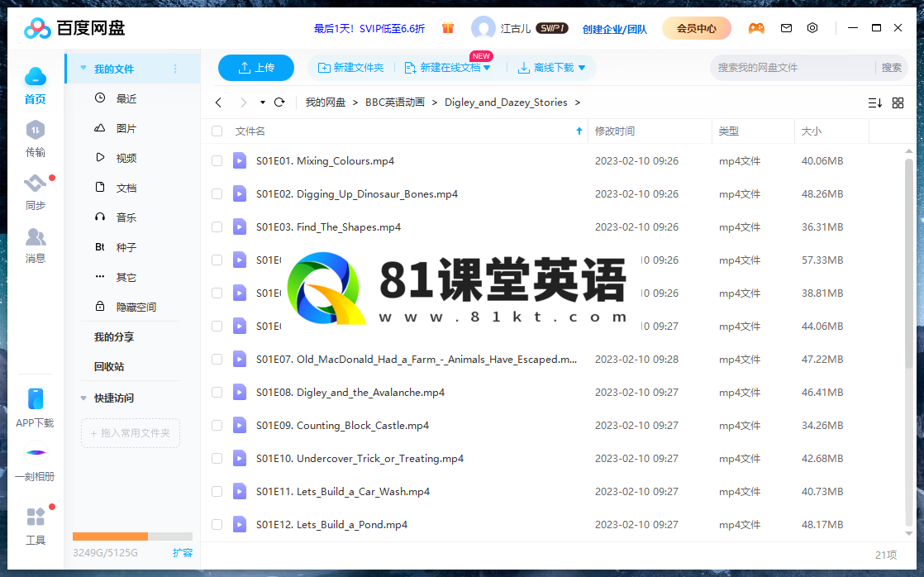Check the box for S01E10 Undercover_Trick_or_Treating.mp4
Image resolution: width=924 pixels, height=577 pixels.
coord(217,458)
